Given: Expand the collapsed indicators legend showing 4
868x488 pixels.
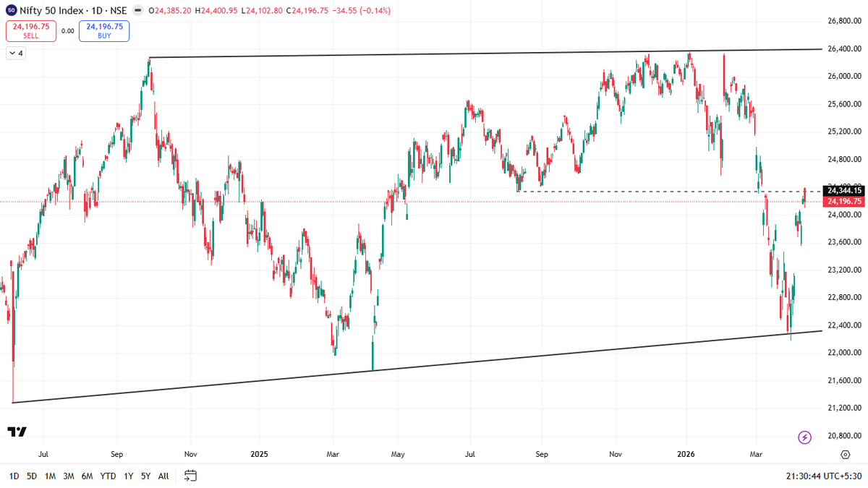Looking at the screenshot, I should [x=15, y=53].
